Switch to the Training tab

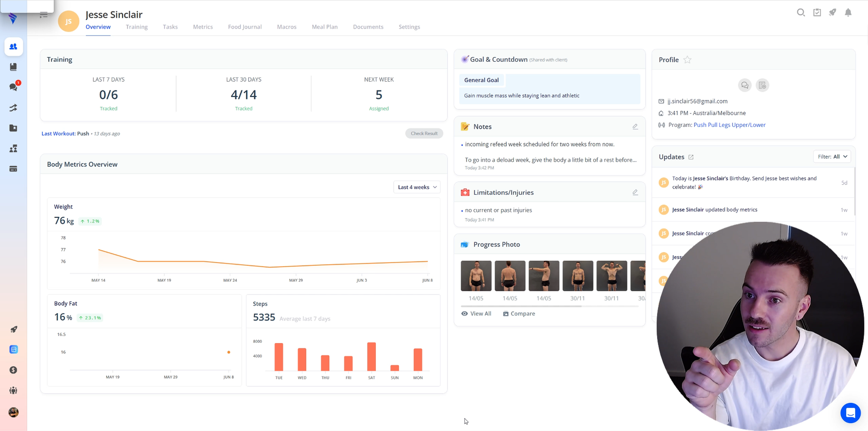pyautogui.click(x=137, y=27)
